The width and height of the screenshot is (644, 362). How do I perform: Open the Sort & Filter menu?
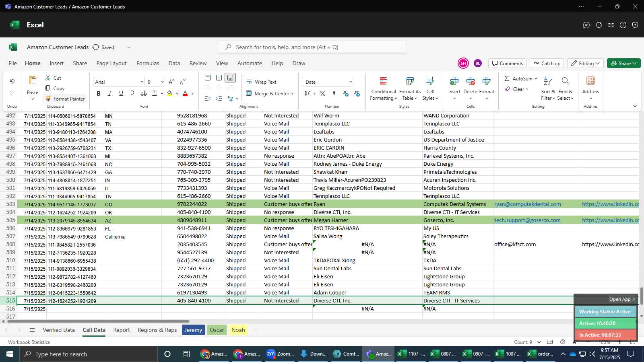pyautogui.click(x=548, y=88)
